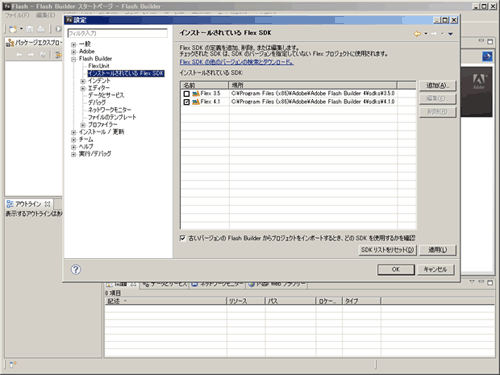Click the Adobe logo on the start page

(x=479, y=82)
